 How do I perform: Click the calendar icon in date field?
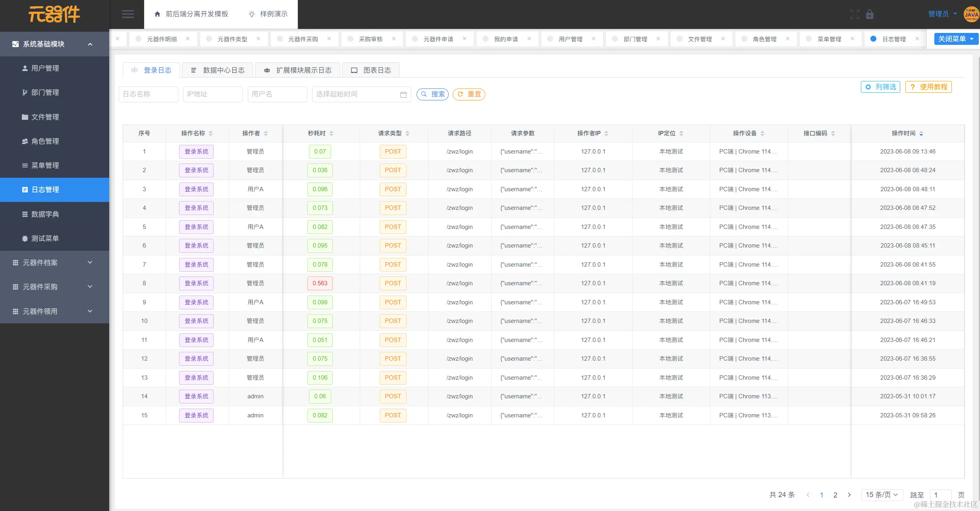(403, 94)
